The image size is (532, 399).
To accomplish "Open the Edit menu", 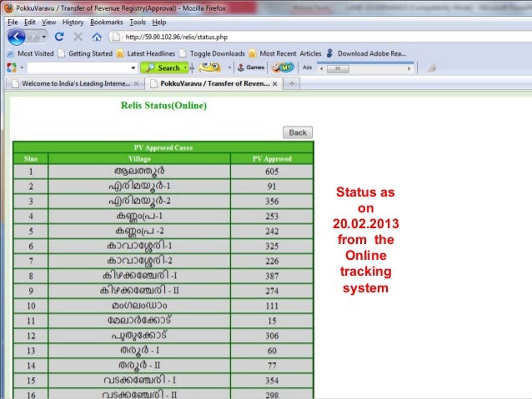I will [x=30, y=22].
